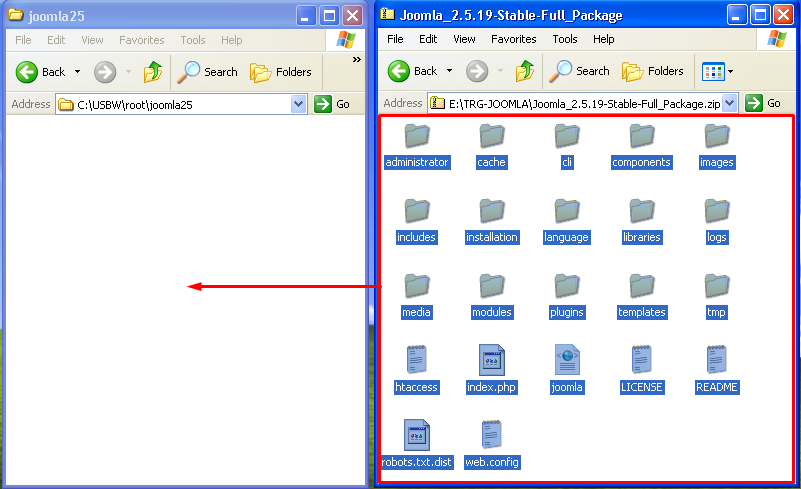The height and width of the screenshot is (489, 801).
Task: Open Tools menu in joomla25 window
Action: 193,40
